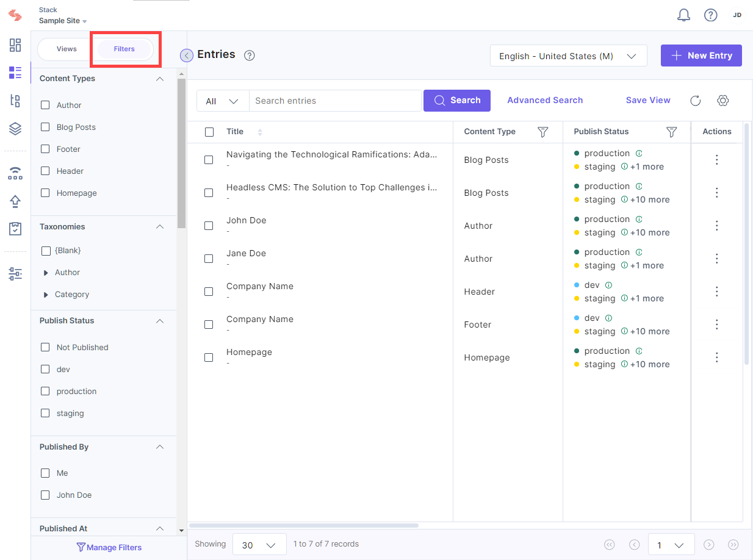The width and height of the screenshot is (753, 560).
Task: Open the Sample Site stack switcher
Action: pyautogui.click(x=63, y=21)
